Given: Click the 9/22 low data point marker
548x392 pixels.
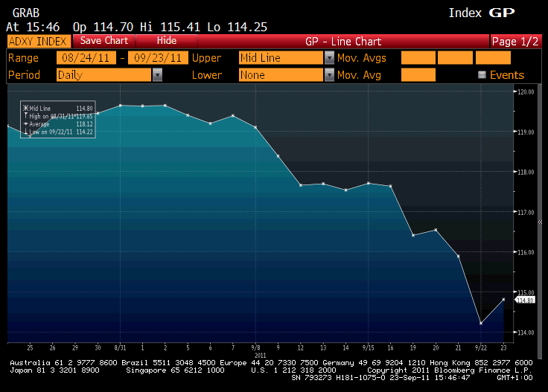Looking at the screenshot, I should 481,324.
